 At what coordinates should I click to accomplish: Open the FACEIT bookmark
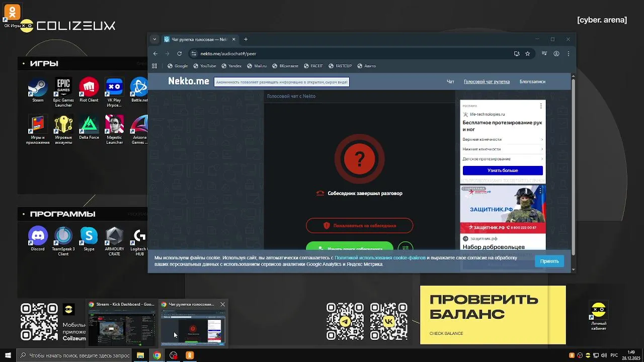coord(313,66)
